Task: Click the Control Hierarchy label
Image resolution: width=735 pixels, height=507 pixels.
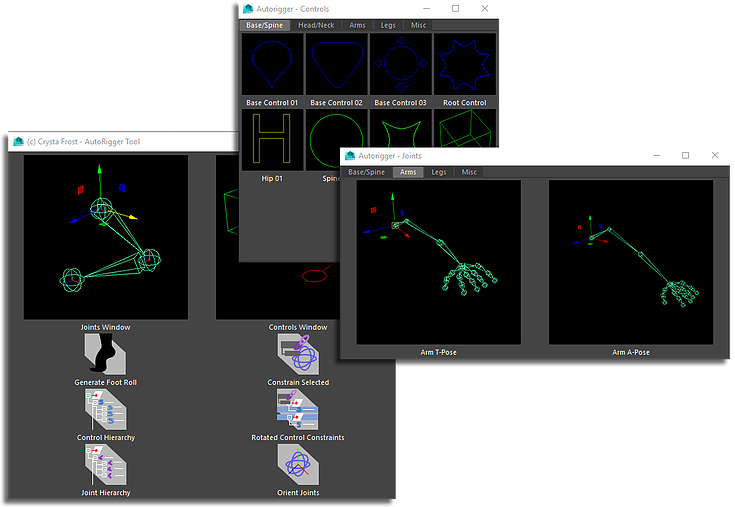Action: pos(106,438)
